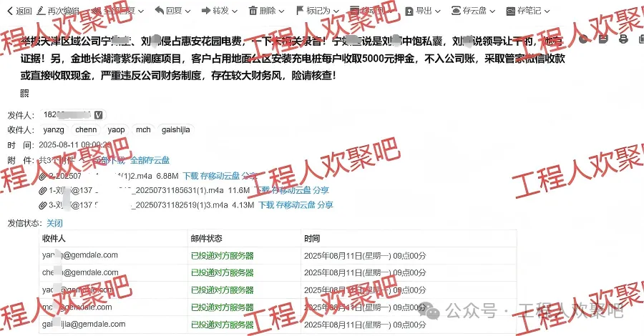This screenshot has width=644, height=336.
Task: Click the 删除 trash can icon
Action: [253, 11]
